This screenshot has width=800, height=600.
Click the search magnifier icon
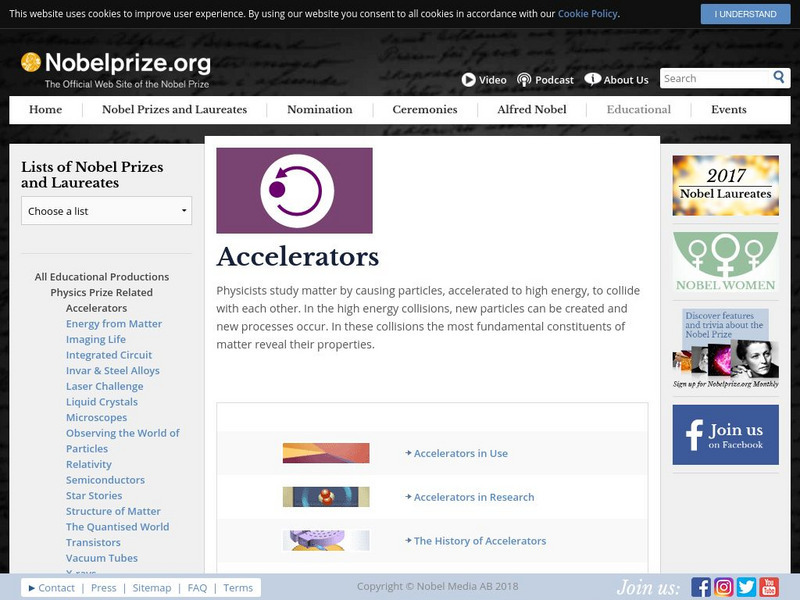point(779,77)
